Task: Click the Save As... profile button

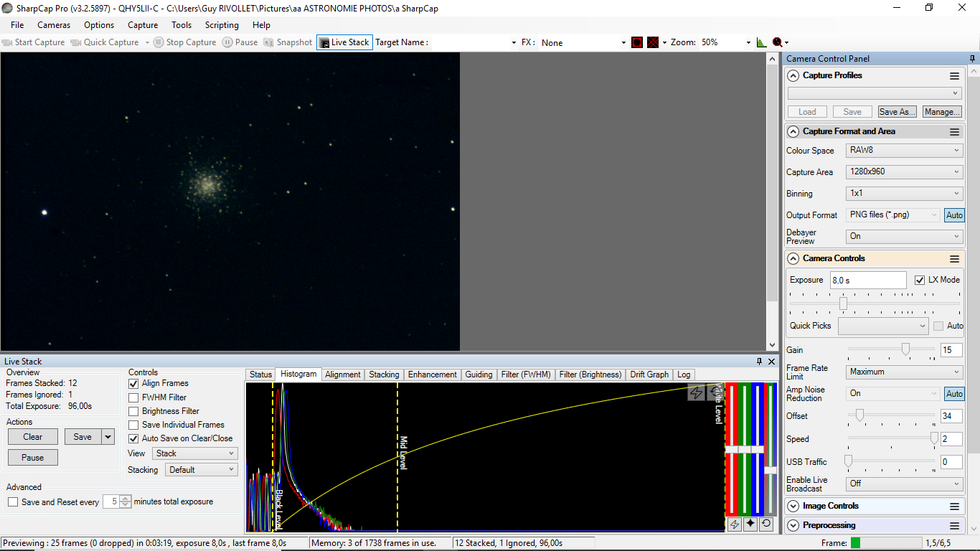Action: (897, 112)
